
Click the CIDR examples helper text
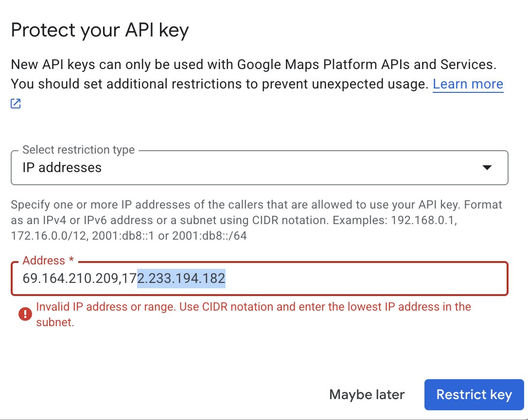(x=257, y=220)
